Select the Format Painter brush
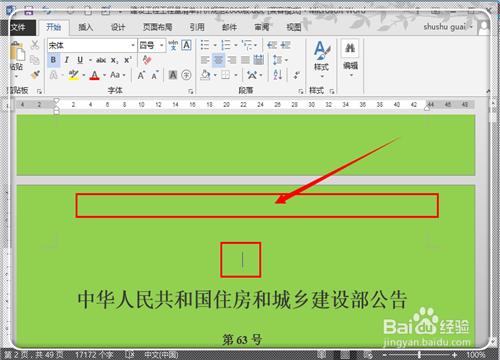 point(35,75)
